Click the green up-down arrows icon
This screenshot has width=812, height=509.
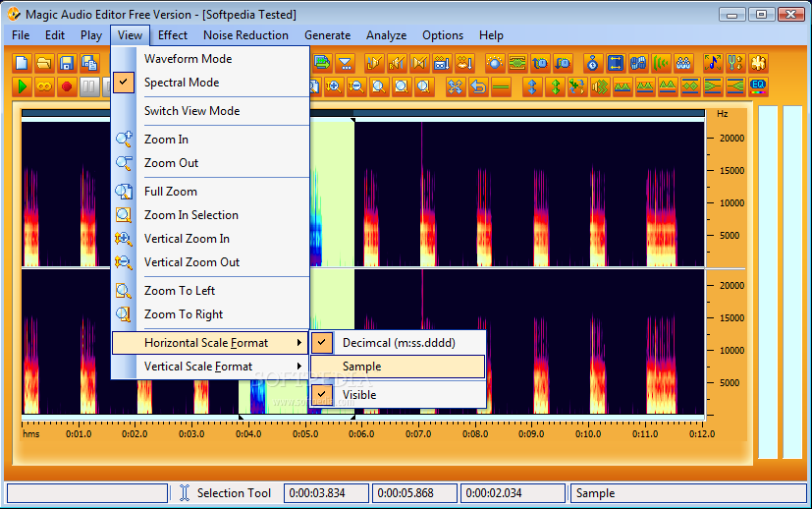555,86
